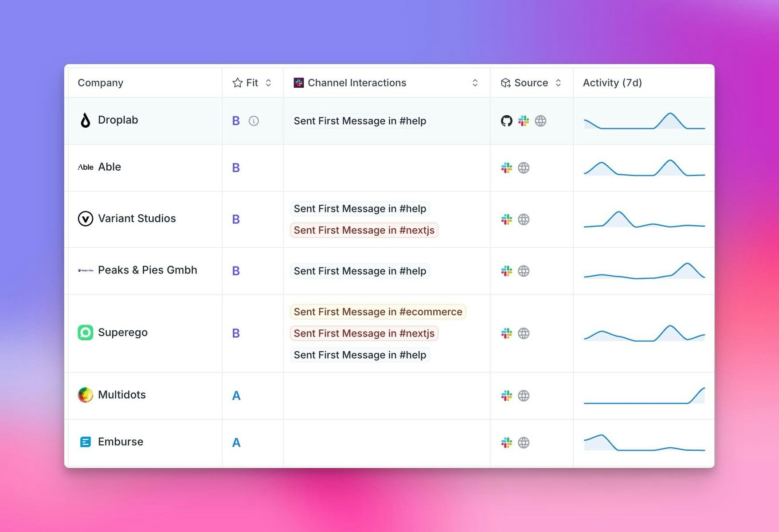Click the GitHub source icon for Droplab

tap(506, 121)
